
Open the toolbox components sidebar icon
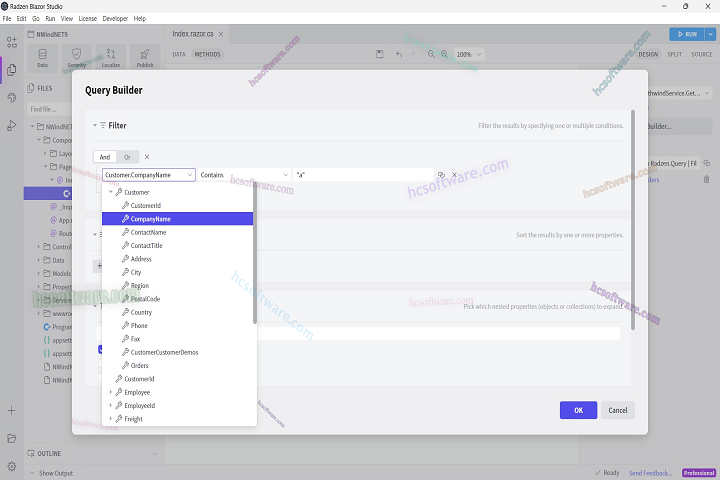tap(12, 42)
